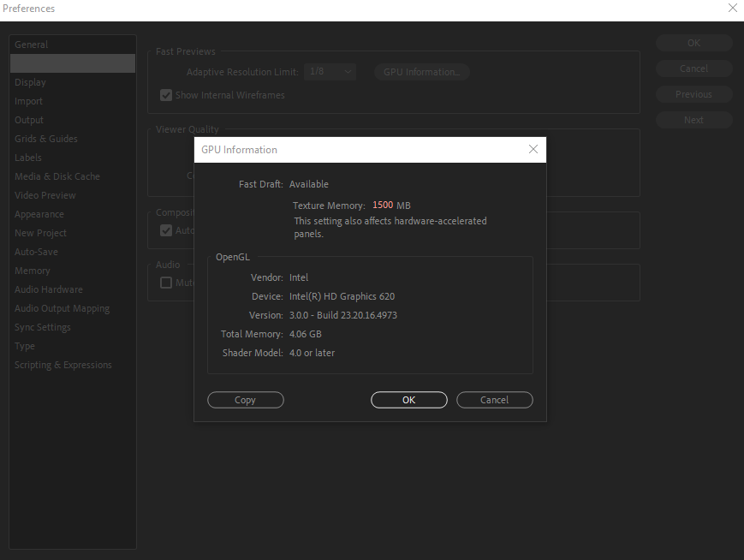Select the Display preferences category
The width and height of the screenshot is (744, 560).
coord(30,82)
